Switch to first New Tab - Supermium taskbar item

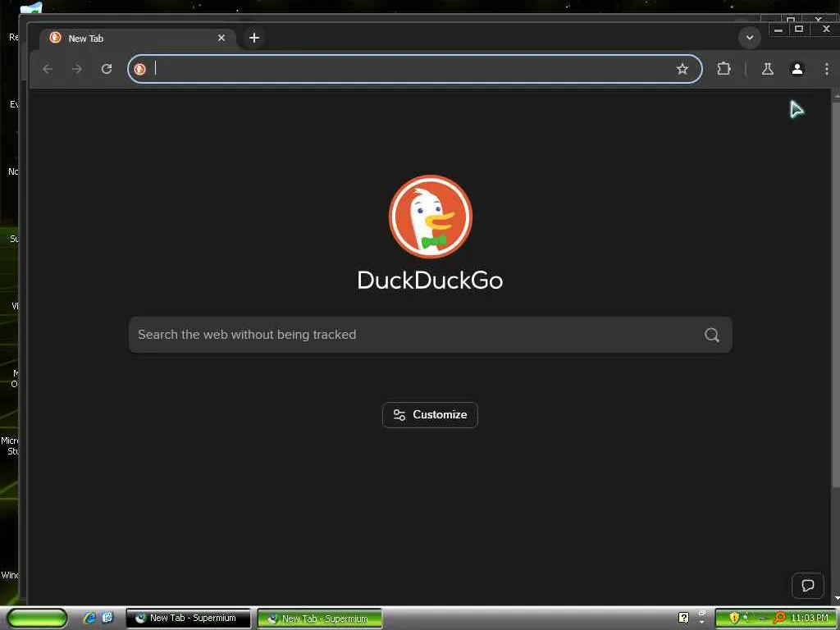[189, 619]
